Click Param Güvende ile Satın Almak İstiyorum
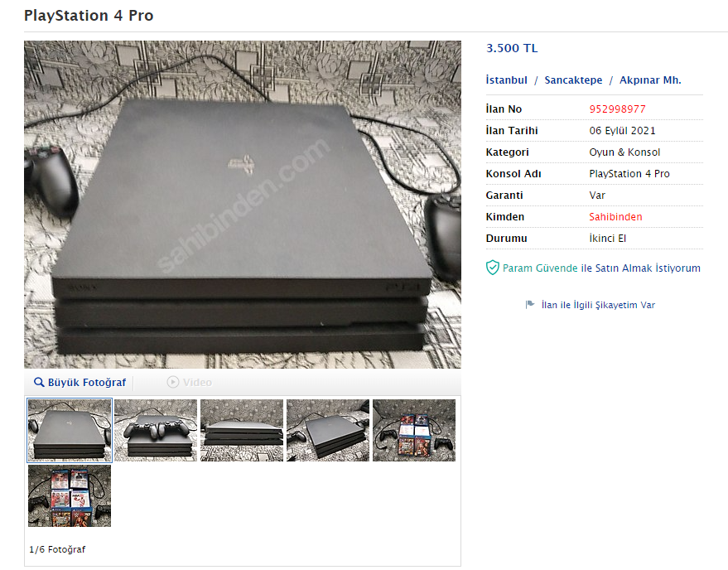The image size is (728, 570). point(601,268)
